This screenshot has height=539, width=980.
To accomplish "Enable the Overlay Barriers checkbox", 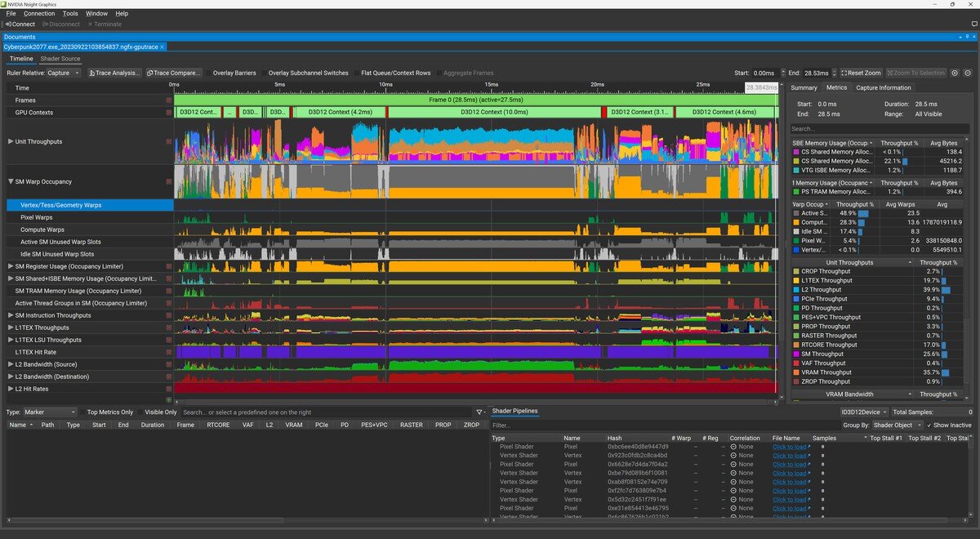I will point(208,73).
